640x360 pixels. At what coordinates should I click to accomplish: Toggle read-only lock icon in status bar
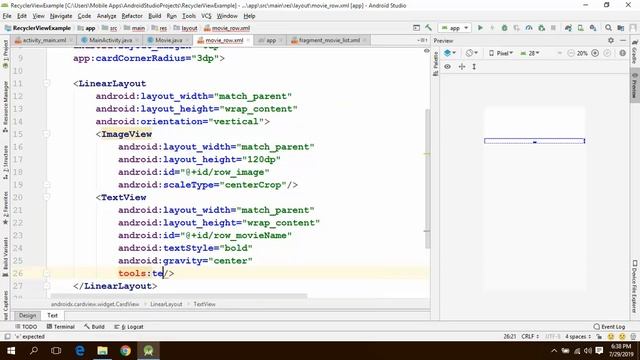(x=599, y=336)
